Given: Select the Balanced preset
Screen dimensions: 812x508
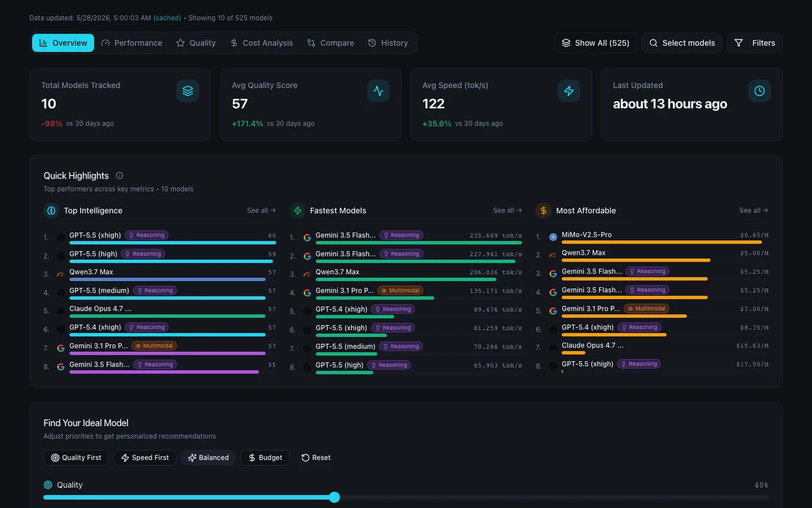Looking at the screenshot, I should [x=209, y=458].
